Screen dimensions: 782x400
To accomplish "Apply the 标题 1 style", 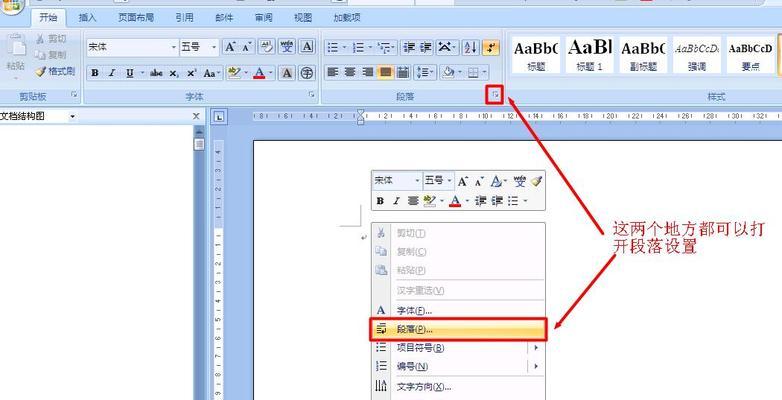I will (588, 55).
